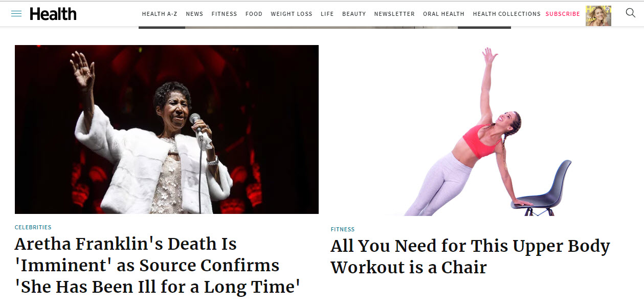Click the singer concert photo
Image resolution: width=644 pixels, height=304 pixels.
point(167,129)
